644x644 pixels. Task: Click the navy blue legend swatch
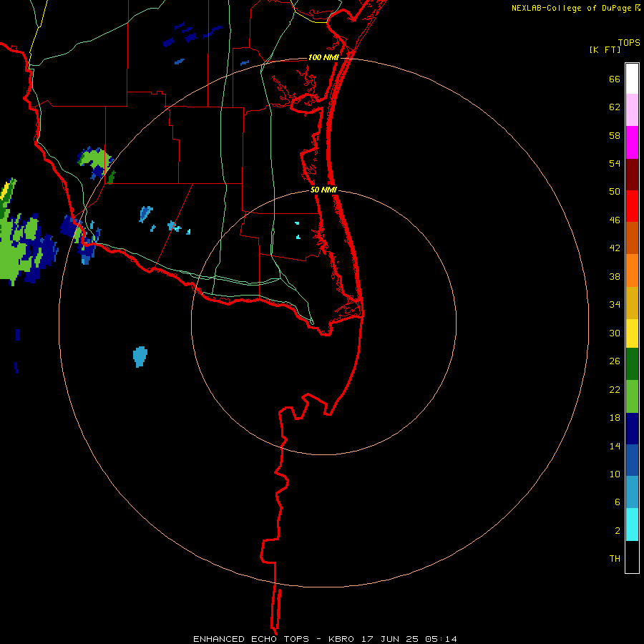[x=632, y=429]
